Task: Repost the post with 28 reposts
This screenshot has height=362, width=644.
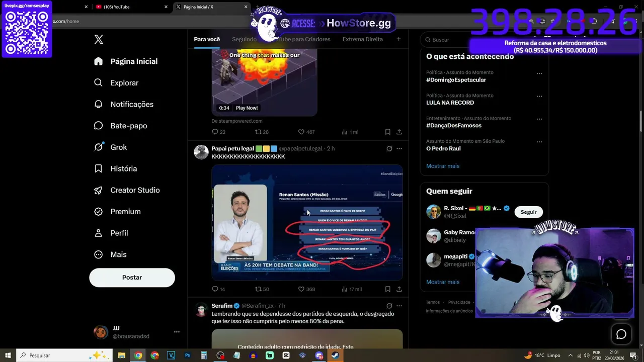Action: [x=262, y=132]
